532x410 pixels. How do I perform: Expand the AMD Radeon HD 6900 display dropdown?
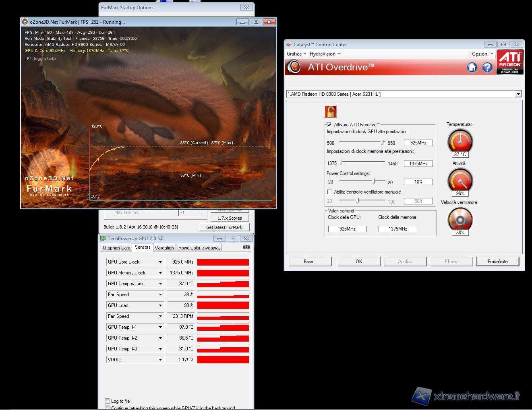tap(518, 94)
